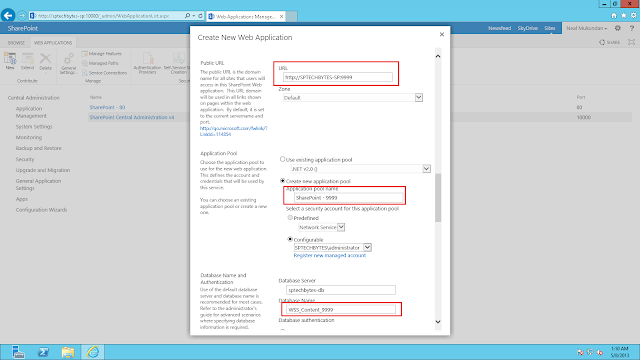Open Monitoring in left navigation
The height and width of the screenshot is (360, 640).
(x=29, y=138)
